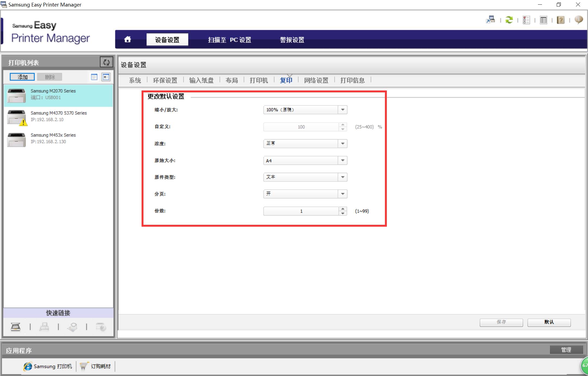Click the 管理 button in applications bar
The height and width of the screenshot is (376, 588).
click(566, 350)
